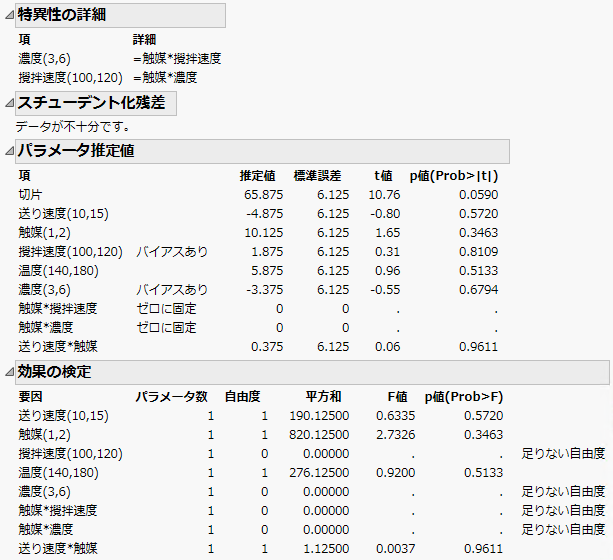Collapse the パラメータ推定値 section triangle
613x560 pixels.
point(9,151)
